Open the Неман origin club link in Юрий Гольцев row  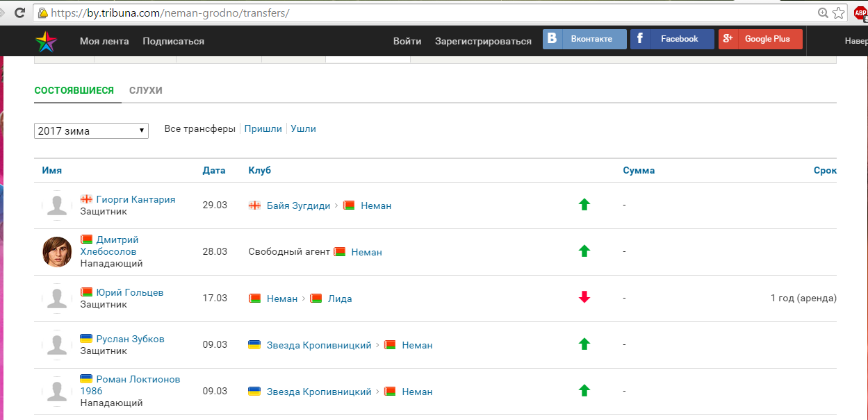pos(282,299)
